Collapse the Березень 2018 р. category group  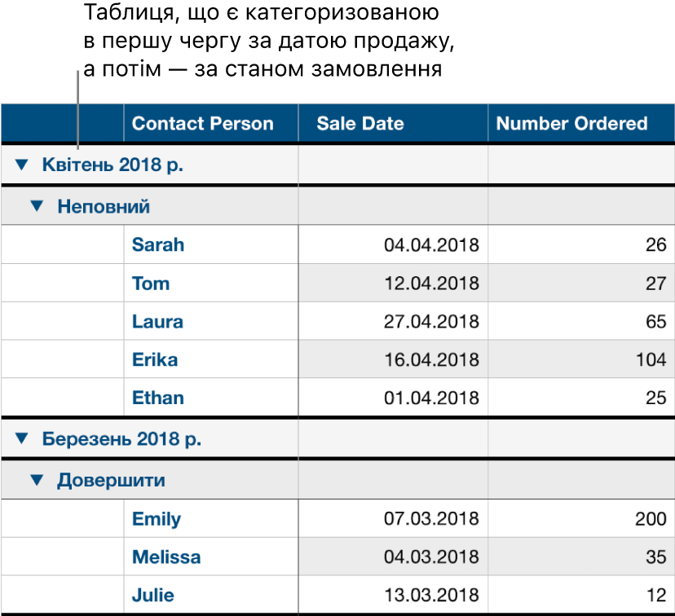pyautogui.click(x=21, y=439)
